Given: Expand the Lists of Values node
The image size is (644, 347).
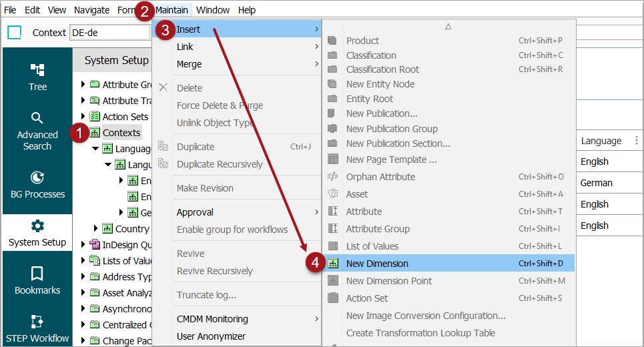Looking at the screenshot, I should (83, 260).
